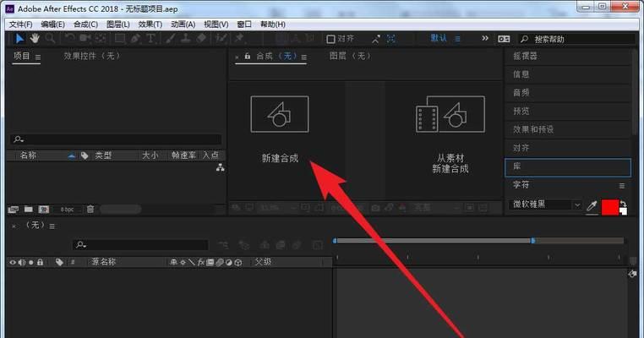
Task: Click the 名称 column sort arrow
Action: (72, 155)
